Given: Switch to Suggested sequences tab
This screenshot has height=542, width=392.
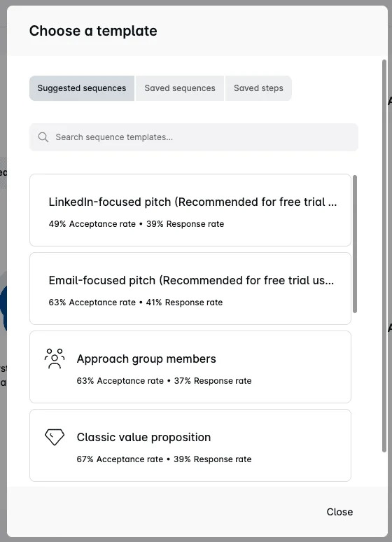Looking at the screenshot, I should pos(82,88).
